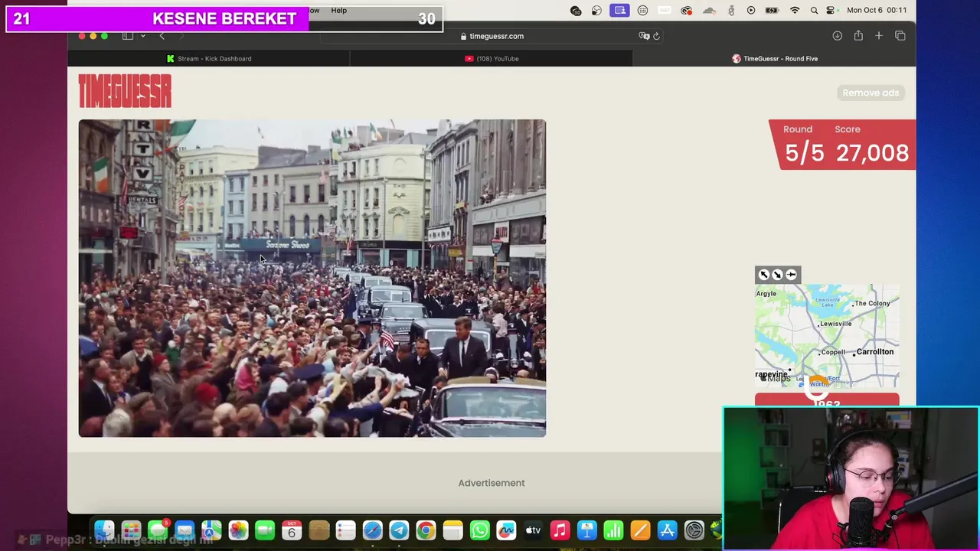Click the Wi-Fi menu bar icon
980x551 pixels.
[795, 11]
